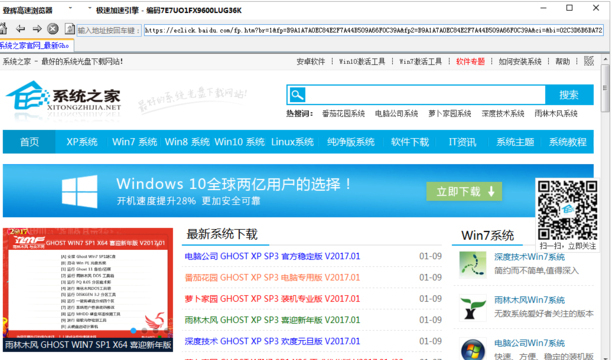This screenshot has width=612, height=360.
Task: Open 萝卜家园 GHOST XP SP3 装机专业版 link
Action: (272, 299)
